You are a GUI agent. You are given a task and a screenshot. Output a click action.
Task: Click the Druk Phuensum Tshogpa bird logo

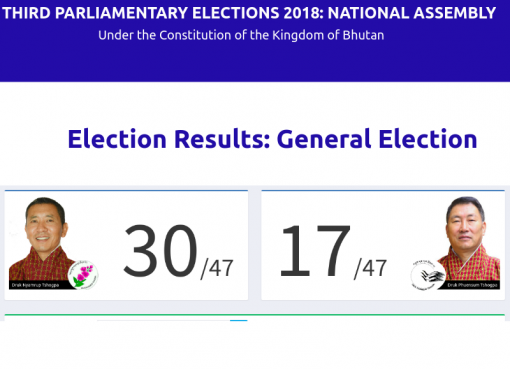click(x=428, y=275)
